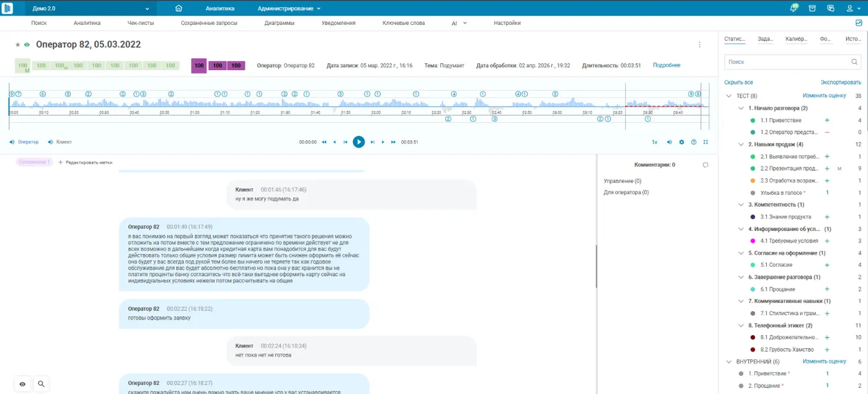Open the notifications bell icon
The image size is (868, 394).
coord(794,9)
